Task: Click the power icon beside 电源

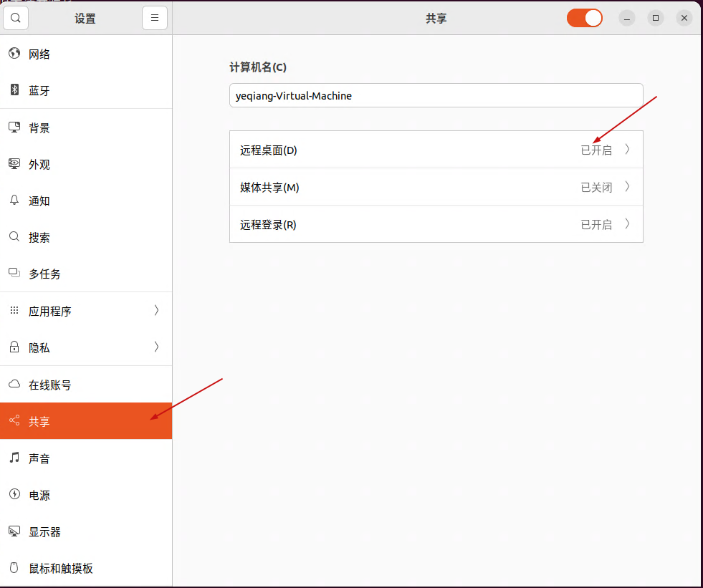Action: tap(14, 494)
